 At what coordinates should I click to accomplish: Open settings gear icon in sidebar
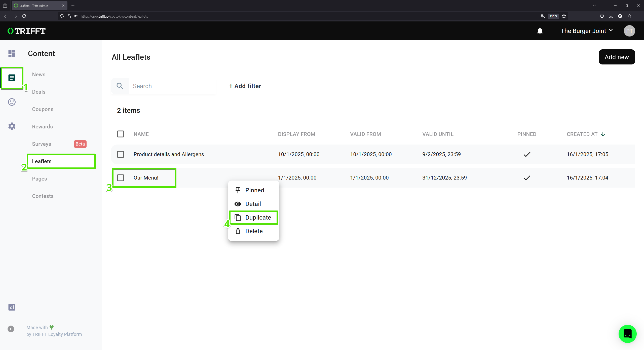click(x=12, y=126)
